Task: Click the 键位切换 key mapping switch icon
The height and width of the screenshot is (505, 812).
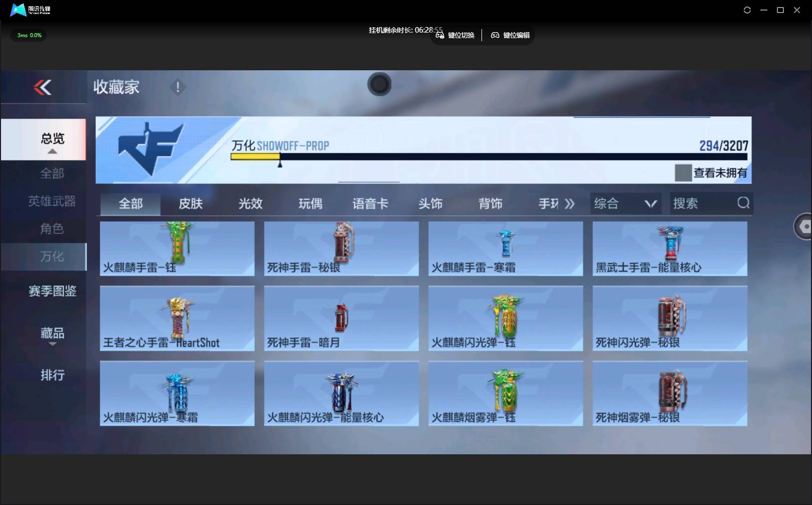Action: [x=440, y=35]
